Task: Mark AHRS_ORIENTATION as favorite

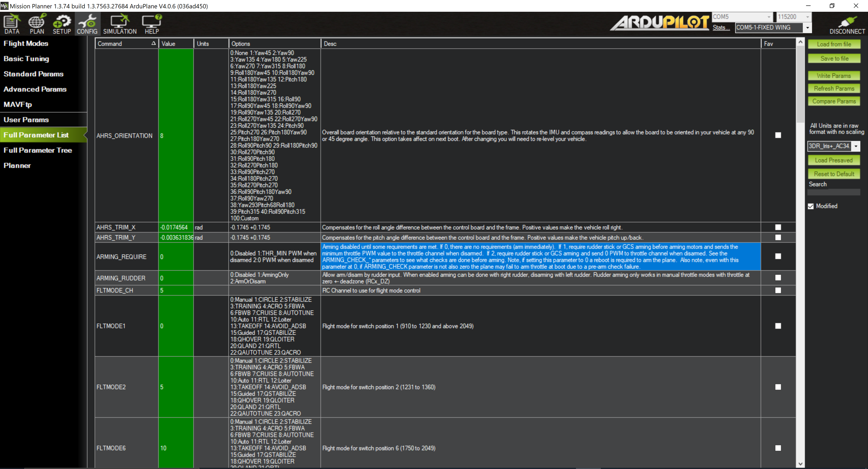Action: pos(778,135)
